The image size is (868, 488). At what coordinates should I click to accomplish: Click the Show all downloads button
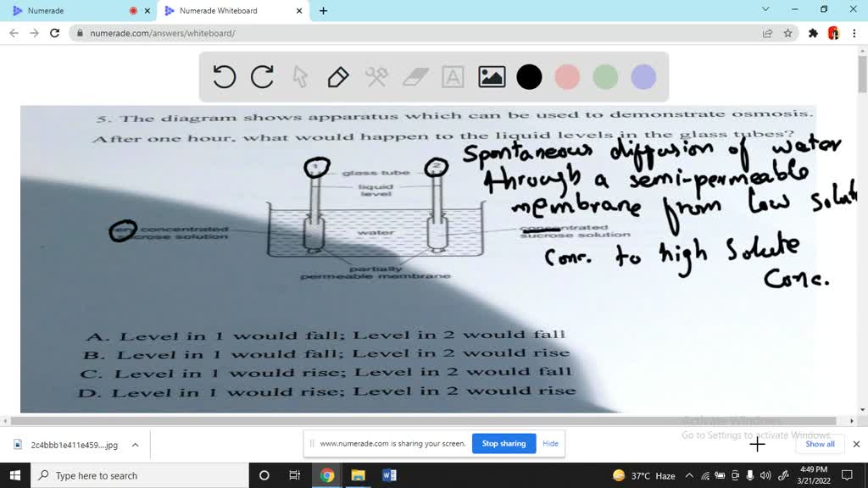(819, 443)
